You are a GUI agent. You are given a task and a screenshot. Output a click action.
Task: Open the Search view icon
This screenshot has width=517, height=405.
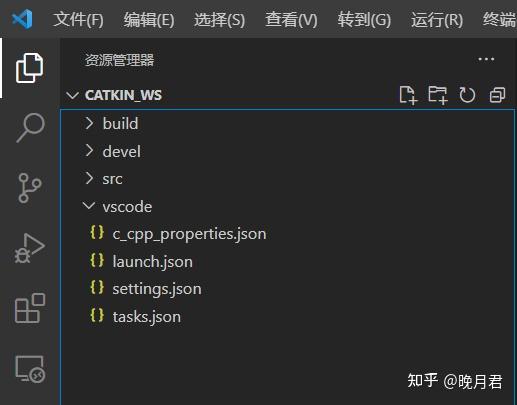click(x=30, y=127)
